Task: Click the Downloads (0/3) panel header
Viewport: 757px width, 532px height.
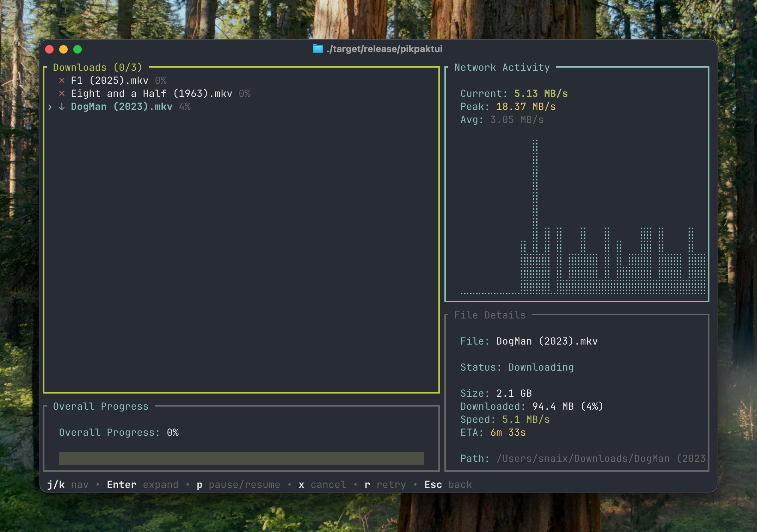Action: pos(97,67)
